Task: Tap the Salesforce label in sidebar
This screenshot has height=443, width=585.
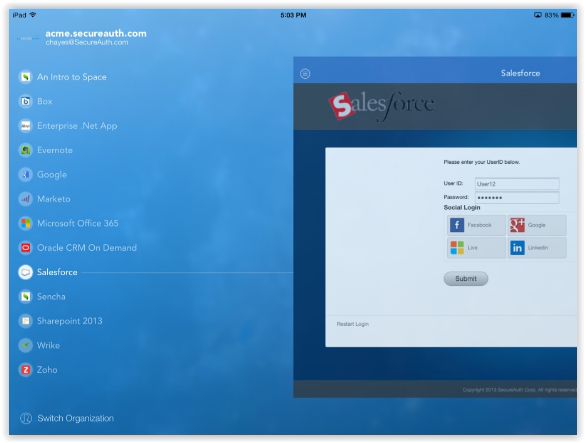Action: pos(57,272)
